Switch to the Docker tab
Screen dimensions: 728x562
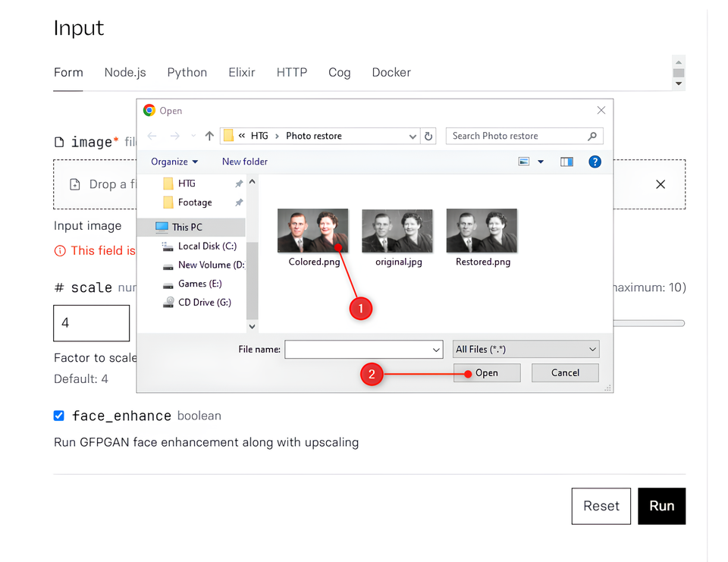[x=391, y=73]
